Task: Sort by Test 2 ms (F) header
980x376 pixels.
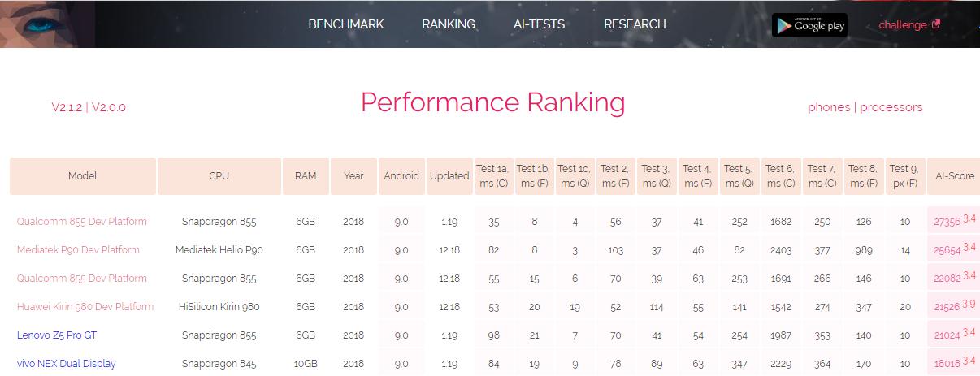Action: point(615,176)
